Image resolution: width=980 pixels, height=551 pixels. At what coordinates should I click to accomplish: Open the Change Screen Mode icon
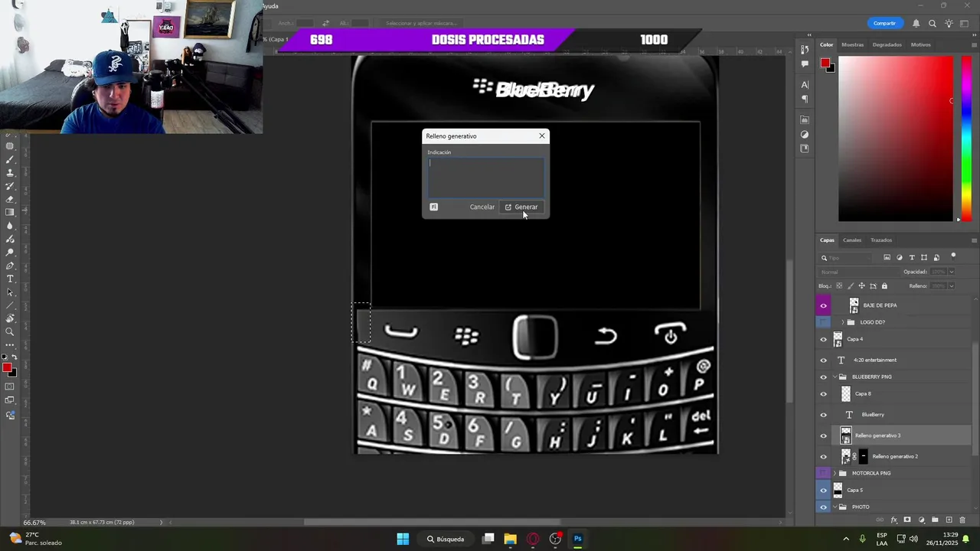(10, 399)
